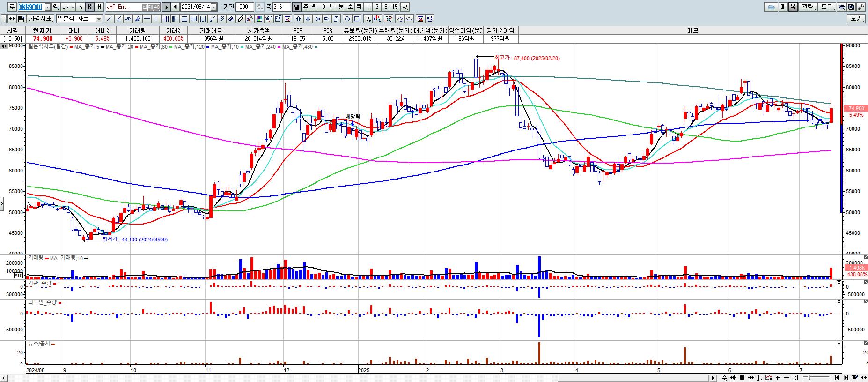This screenshot has height=382, width=868.
Task: Select the rectangle shape drawing tool
Action: (357, 19)
